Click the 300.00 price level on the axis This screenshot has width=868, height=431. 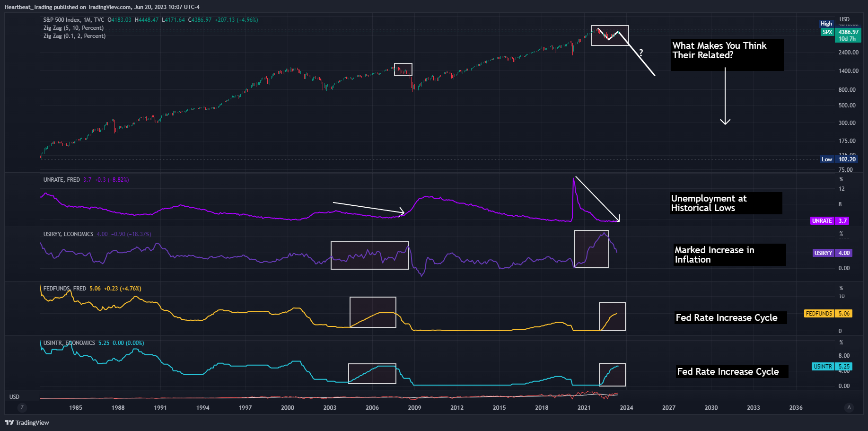pos(847,123)
